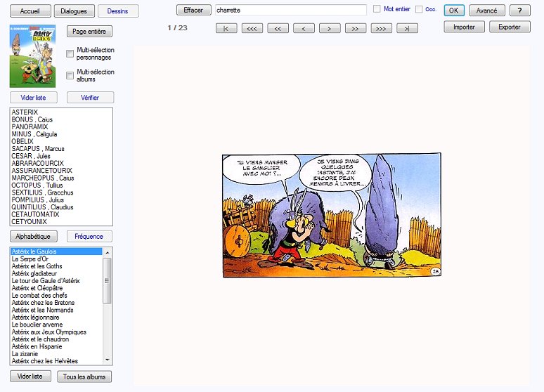Select album La zizanie
This screenshot has height=392, width=544.
coord(25,354)
